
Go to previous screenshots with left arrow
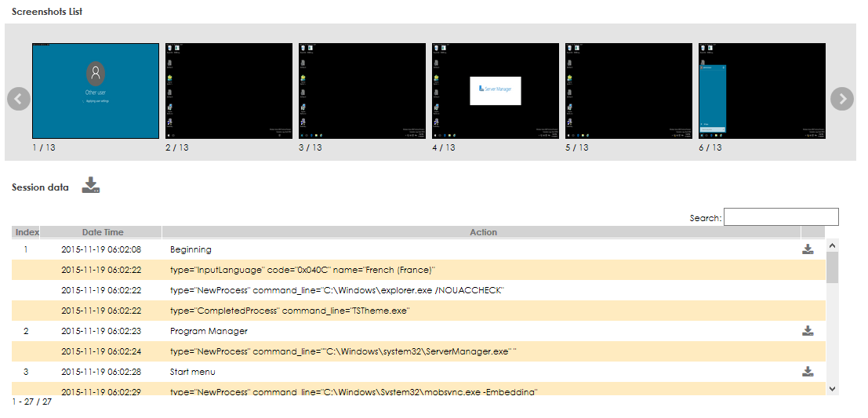click(x=19, y=99)
